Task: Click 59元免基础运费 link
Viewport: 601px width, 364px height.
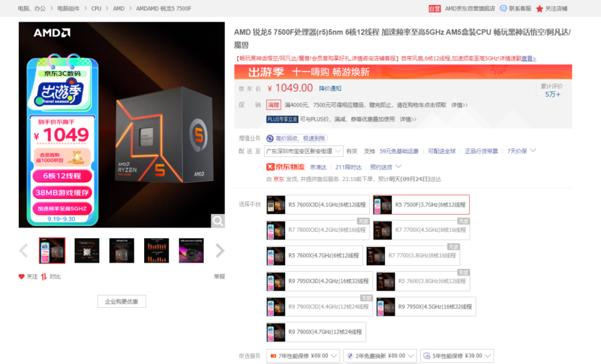Action: pos(399,151)
